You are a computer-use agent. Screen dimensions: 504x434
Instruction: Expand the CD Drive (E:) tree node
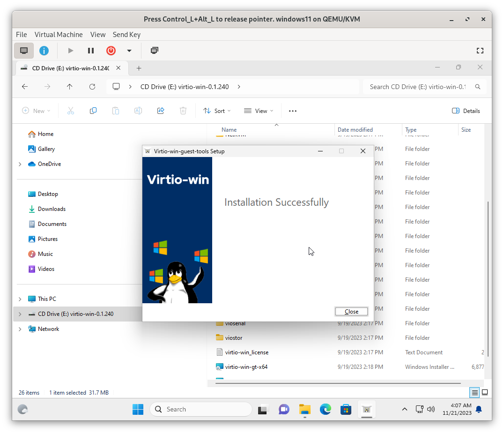point(20,314)
